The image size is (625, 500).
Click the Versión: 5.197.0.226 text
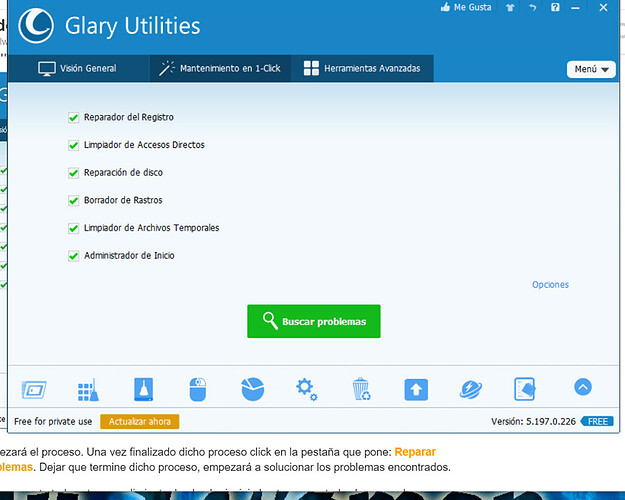533,421
